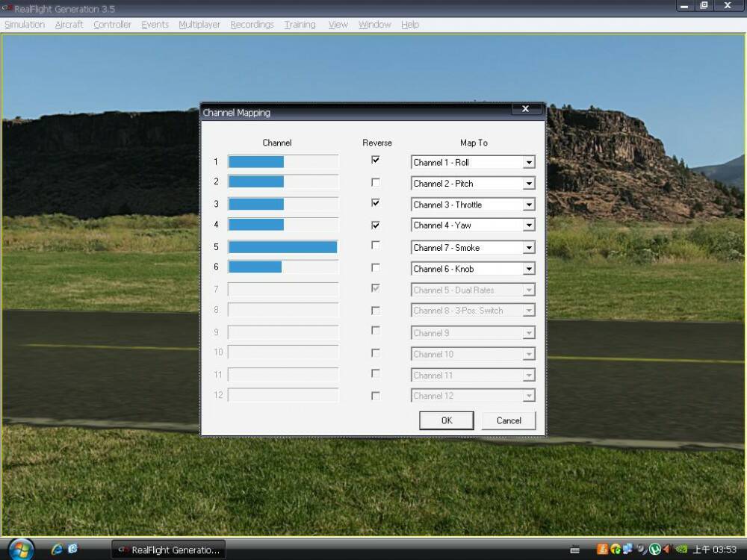Viewport: 747px width, 560px height.
Task: Click the keyboard language bar icon
Action: click(575, 550)
